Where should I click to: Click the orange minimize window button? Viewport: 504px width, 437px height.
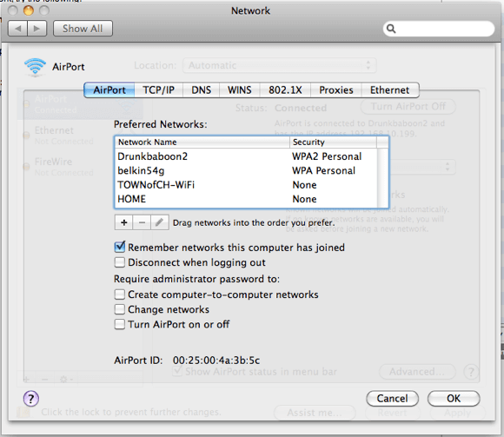tap(29, 10)
